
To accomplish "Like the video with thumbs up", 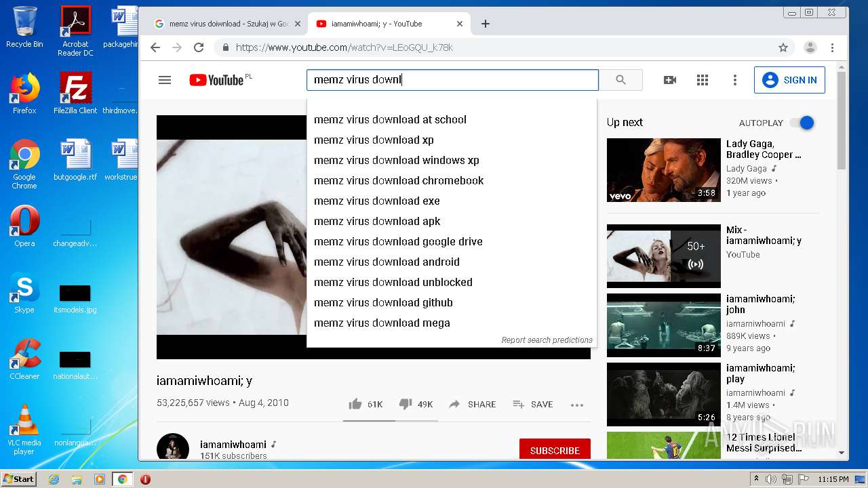I will point(366,404).
